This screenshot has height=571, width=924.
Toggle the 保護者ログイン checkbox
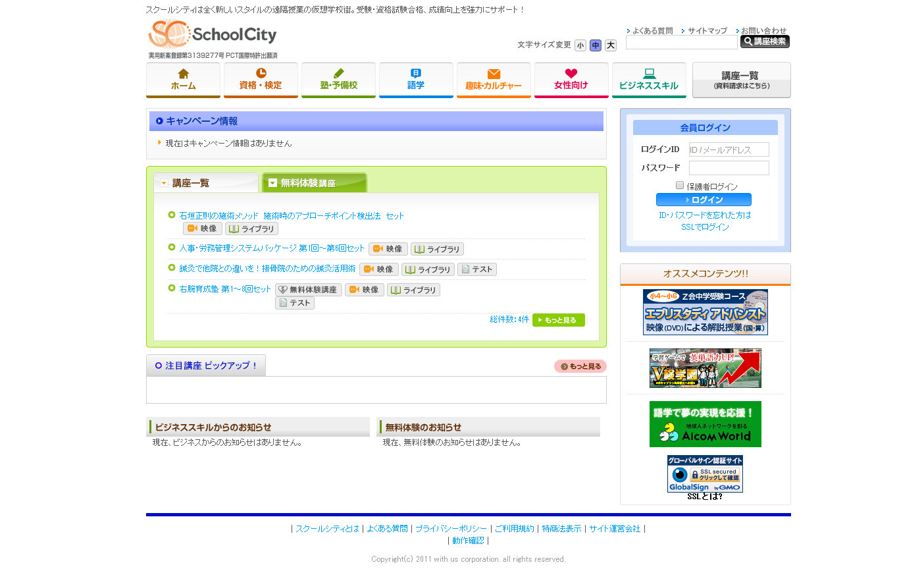tap(680, 186)
